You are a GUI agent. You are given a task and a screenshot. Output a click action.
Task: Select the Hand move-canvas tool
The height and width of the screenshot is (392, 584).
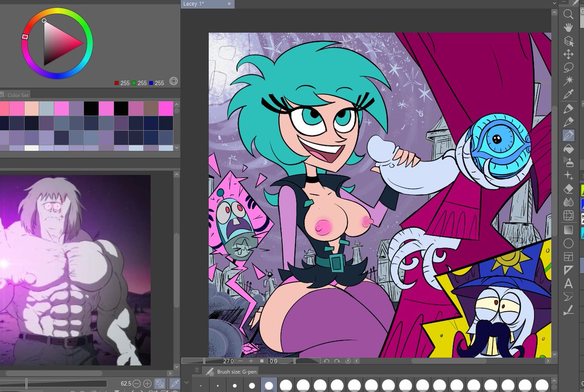pyautogui.click(x=568, y=28)
